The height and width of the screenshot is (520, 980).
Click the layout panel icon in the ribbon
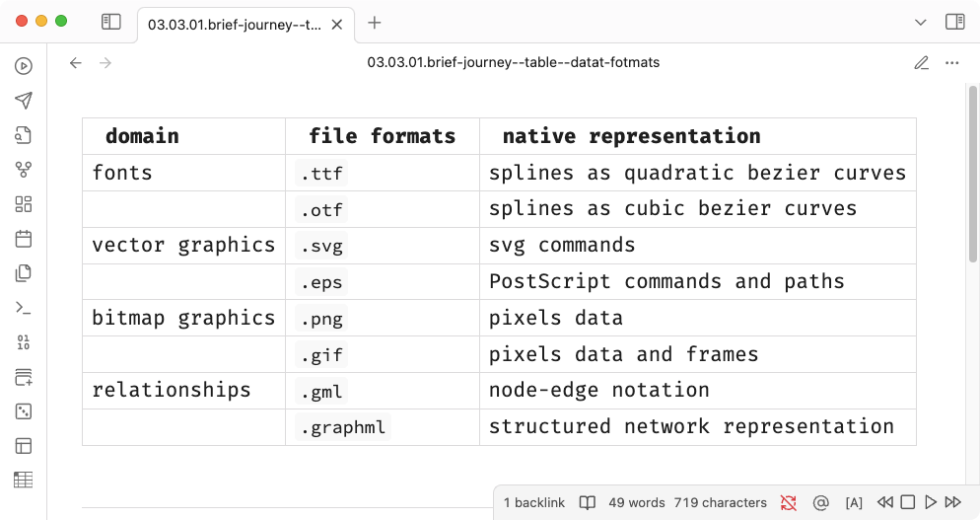[x=23, y=446]
